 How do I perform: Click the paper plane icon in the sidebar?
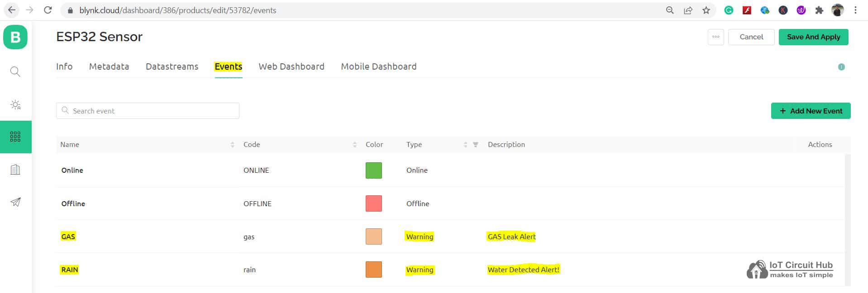point(15,202)
